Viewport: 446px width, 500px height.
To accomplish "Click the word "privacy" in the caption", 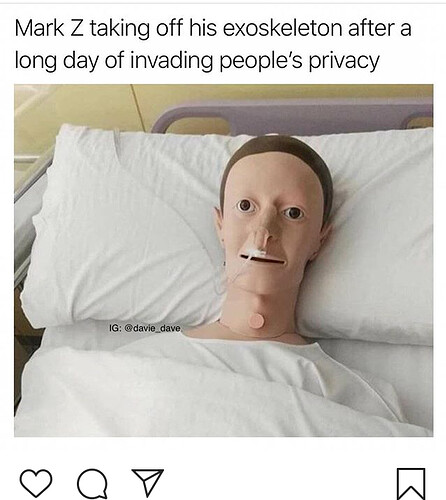I will pyautogui.click(x=344, y=62).
